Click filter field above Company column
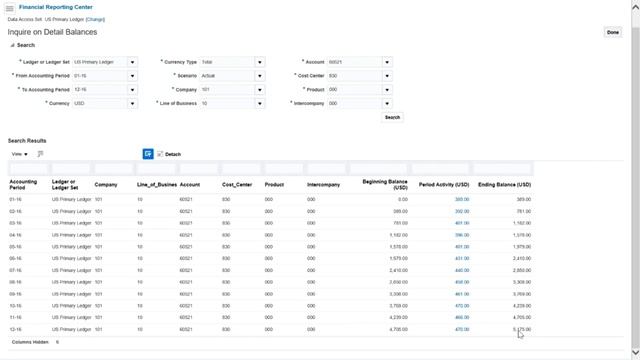Screen dimensions: 640x360 click(x=113, y=169)
